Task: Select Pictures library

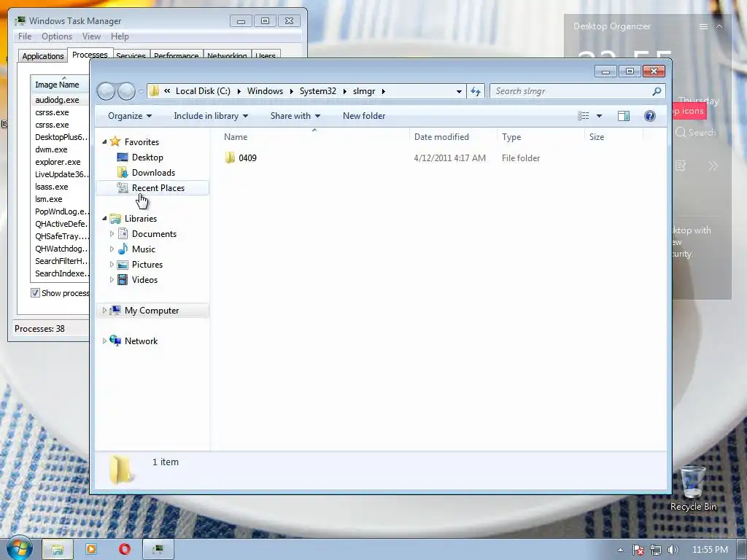Action: [147, 264]
